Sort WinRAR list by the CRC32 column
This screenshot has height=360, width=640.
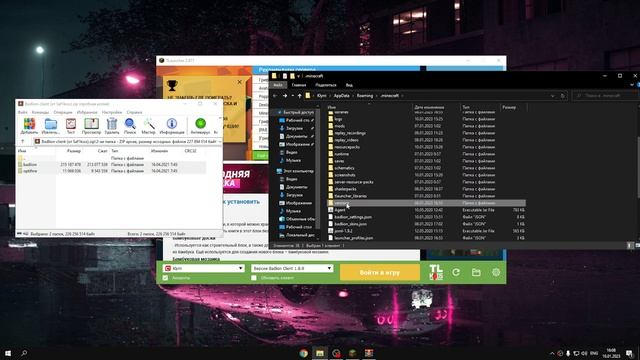[x=190, y=151]
